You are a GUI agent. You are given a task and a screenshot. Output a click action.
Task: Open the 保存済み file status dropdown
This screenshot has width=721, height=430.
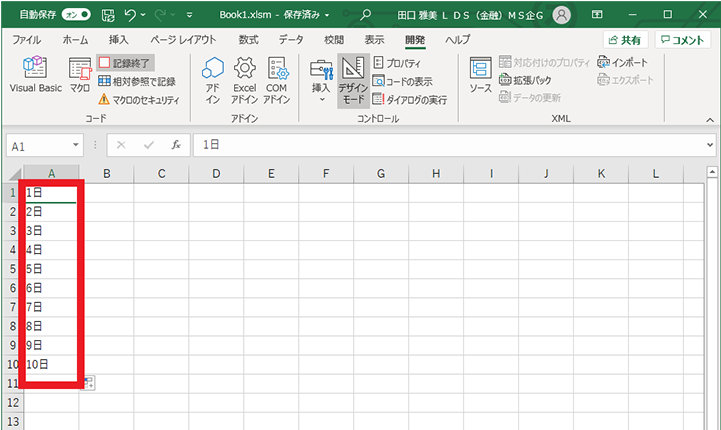[327, 15]
